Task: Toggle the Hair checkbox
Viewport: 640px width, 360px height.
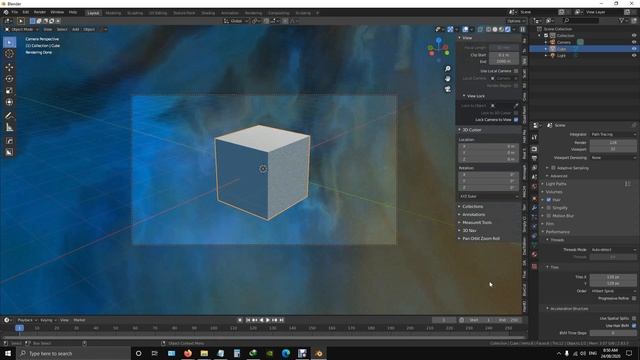Action: [x=549, y=200]
